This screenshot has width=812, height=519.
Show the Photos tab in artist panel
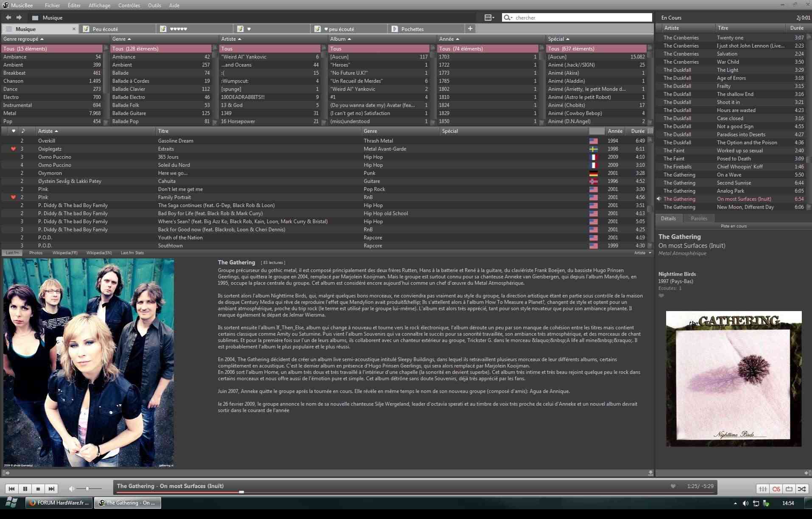pyautogui.click(x=36, y=252)
